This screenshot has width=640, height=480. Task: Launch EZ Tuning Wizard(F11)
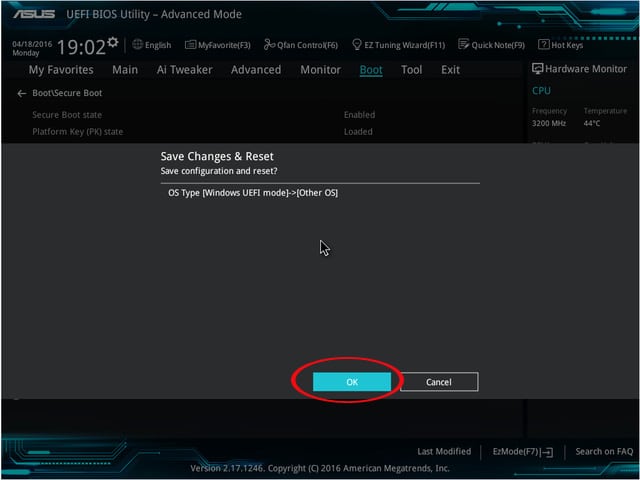pos(404,45)
